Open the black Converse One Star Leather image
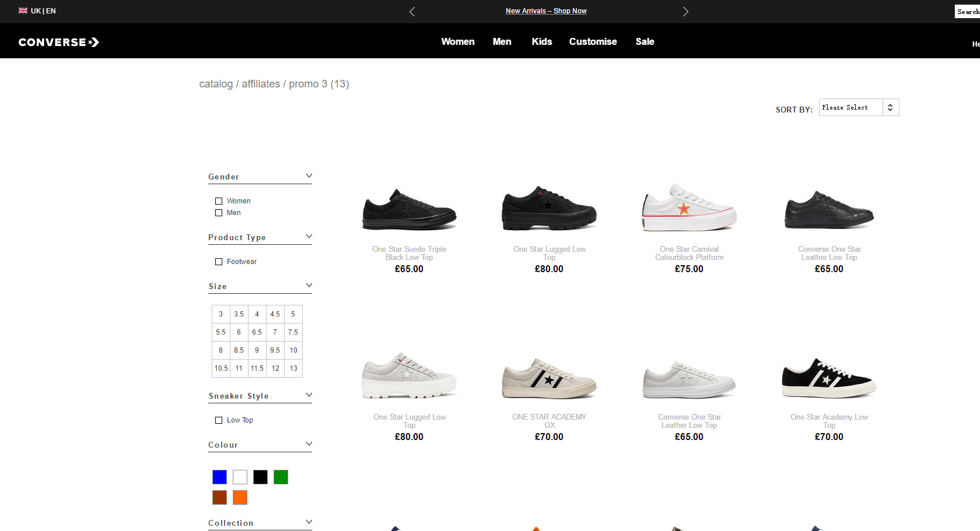This screenshot has width=980, height=531. (x=829, y=209)
